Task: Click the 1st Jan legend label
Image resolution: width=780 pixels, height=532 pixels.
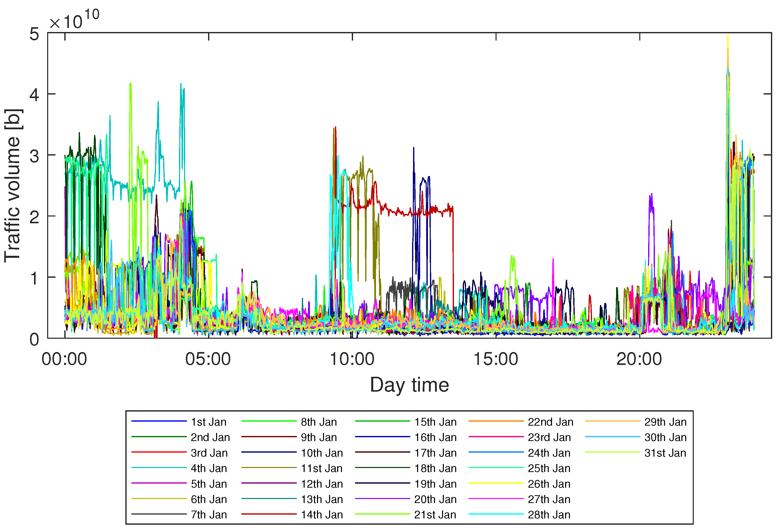Action: pos(208,422)
